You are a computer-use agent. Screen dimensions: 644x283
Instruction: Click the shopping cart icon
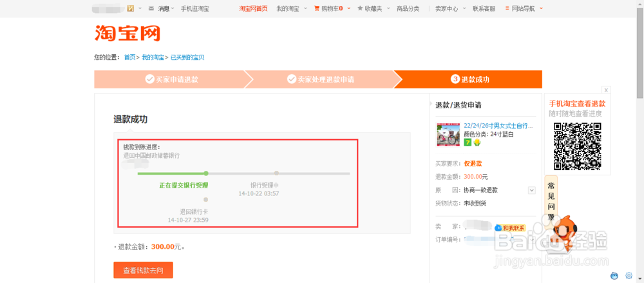(x=317, y=8)
